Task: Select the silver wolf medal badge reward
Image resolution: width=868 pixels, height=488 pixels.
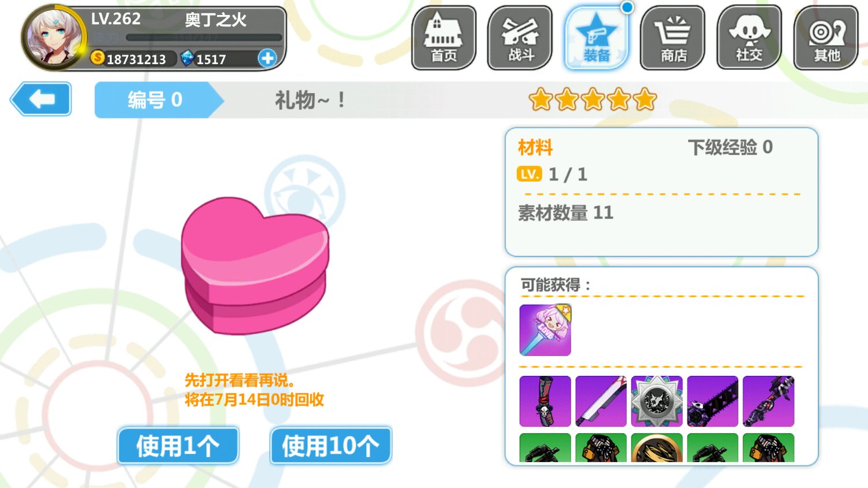Action: click(657, 401)
